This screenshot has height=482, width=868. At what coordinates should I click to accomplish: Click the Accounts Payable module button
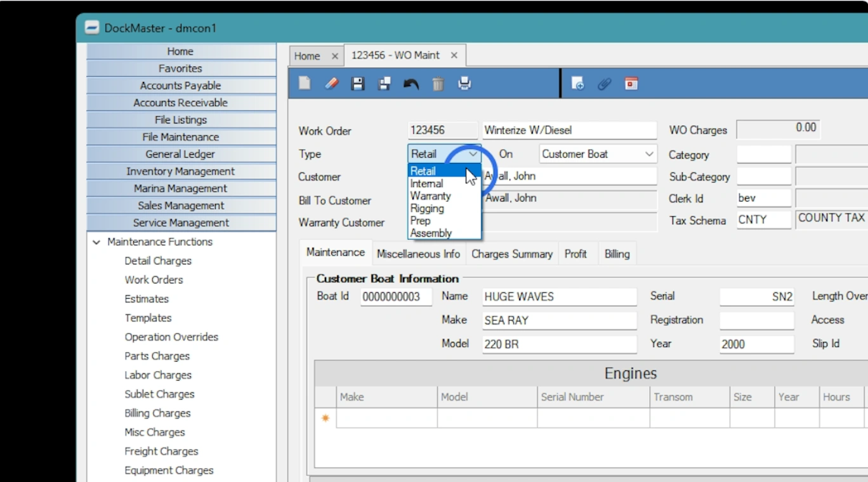tap(181, 86)
